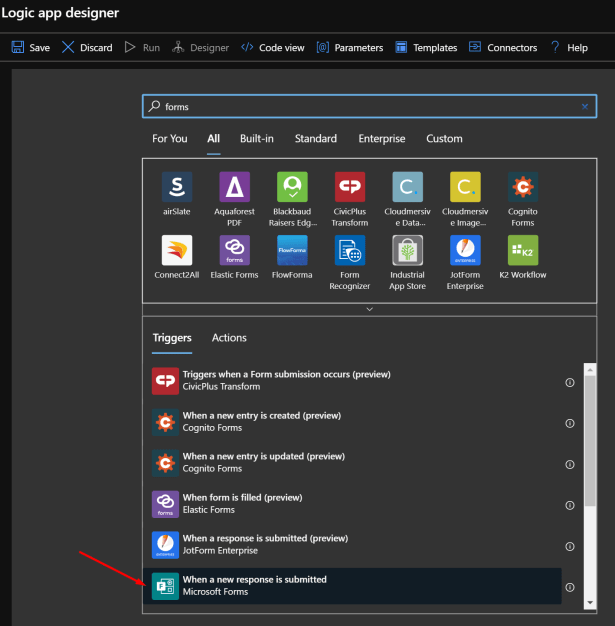Image resolution: width=615 pixels, height=626 pixels.
Task: Click the trigger list scrollbar thumb
Action: pyautogui.click(x=590, y=441)
